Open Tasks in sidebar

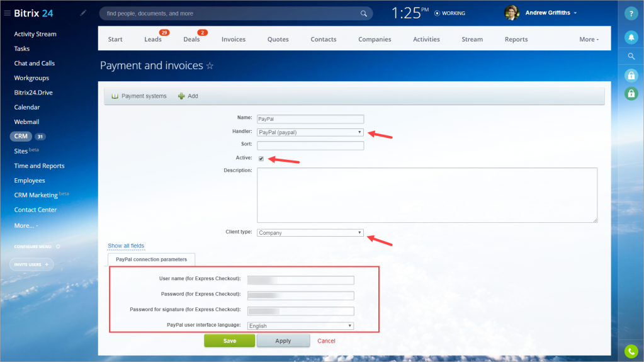click(22, 49)
